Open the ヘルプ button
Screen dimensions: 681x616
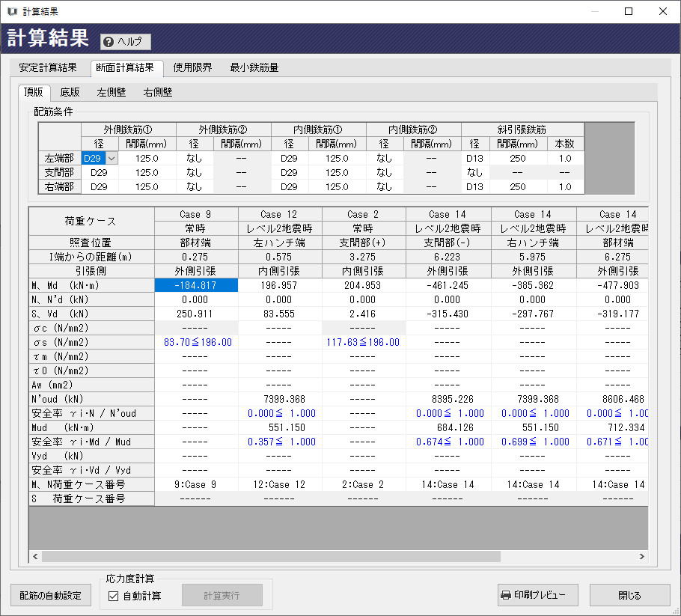pyautogui.click(x=126, y=42)
